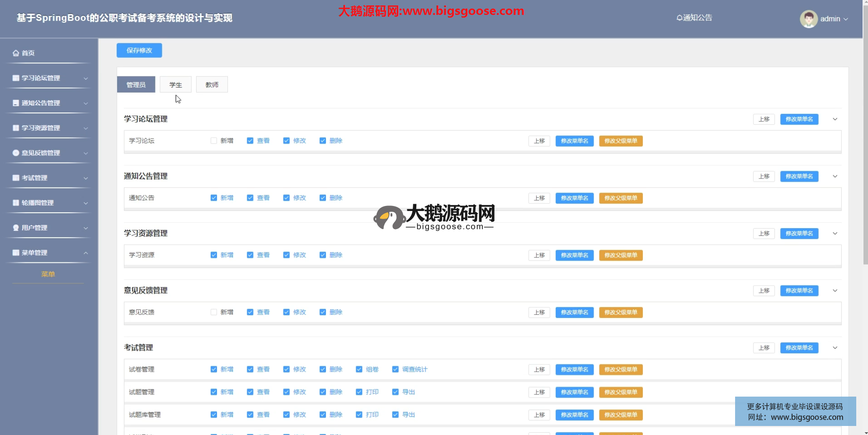Click the 保存修改 button
This screenshot has width=868, height=435.
point(139,50)
